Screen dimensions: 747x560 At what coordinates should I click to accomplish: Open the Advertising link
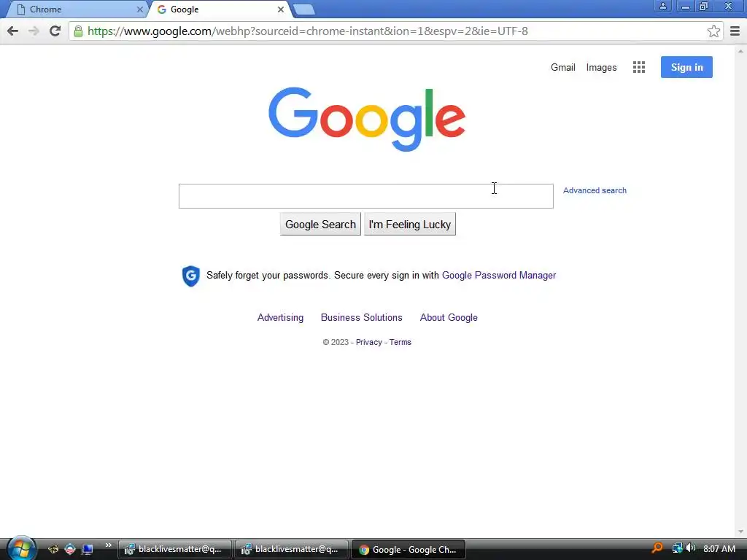(280, 318)
